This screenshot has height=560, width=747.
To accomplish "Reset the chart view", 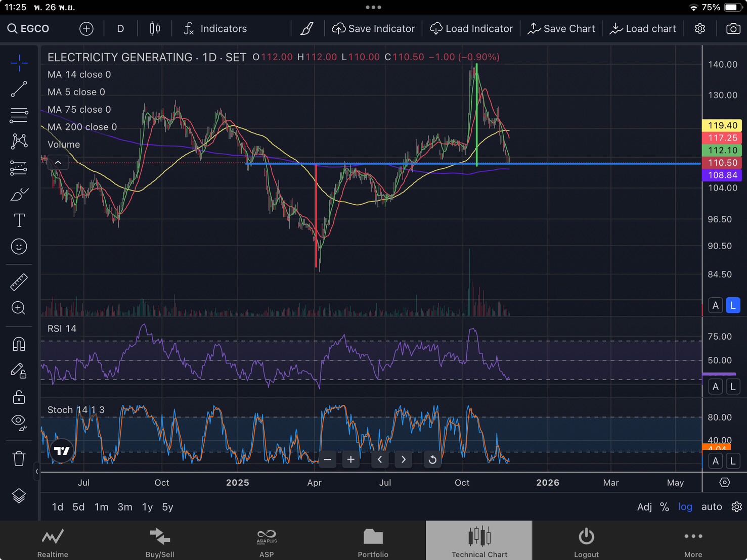I will pos(432,459).
